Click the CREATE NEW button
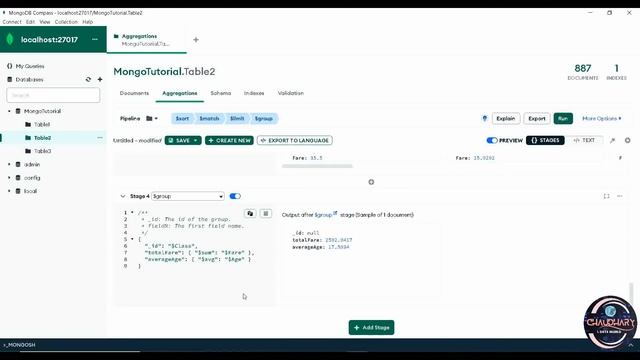Viewport: 640px width, 360px height. pyautogui.click(x=229, y=140)
